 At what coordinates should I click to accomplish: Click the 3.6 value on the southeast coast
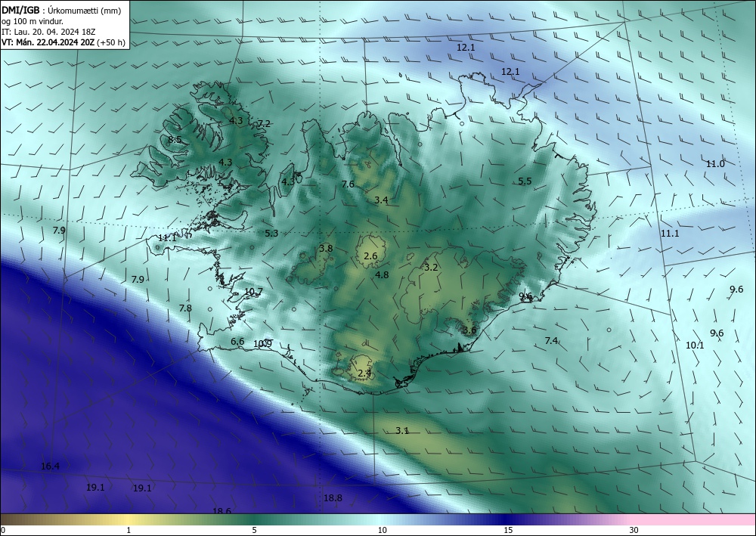pyautogui.click(x=469, y=330)
